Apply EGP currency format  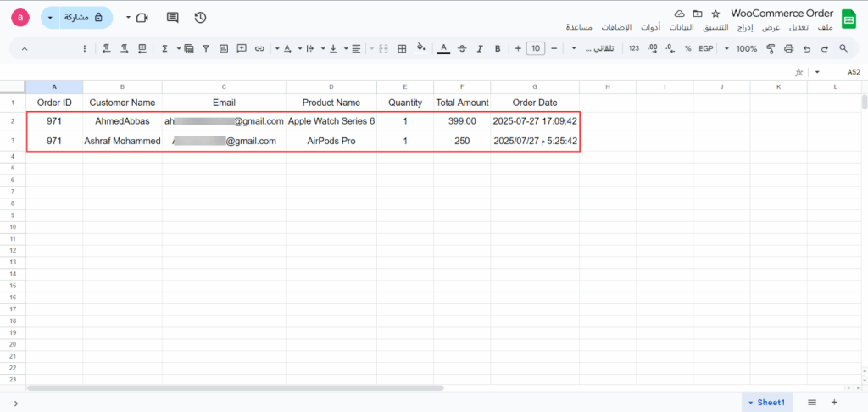(x=706, y=48)
